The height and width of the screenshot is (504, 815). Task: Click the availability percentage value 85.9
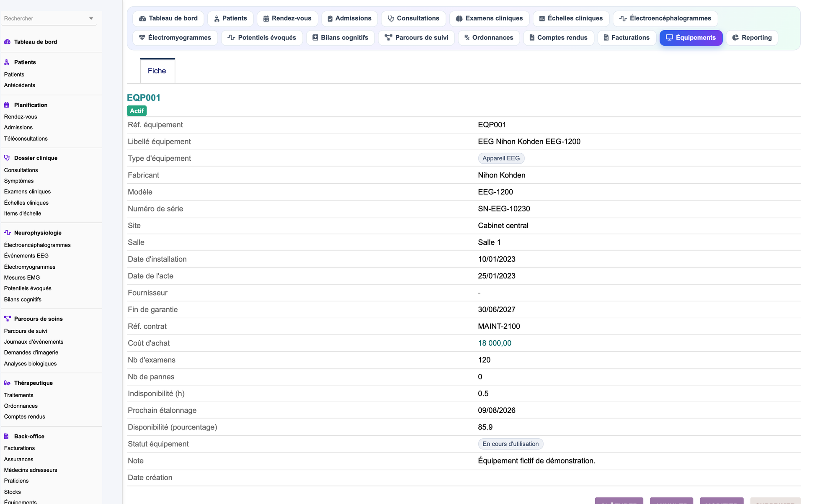(485, 427)
